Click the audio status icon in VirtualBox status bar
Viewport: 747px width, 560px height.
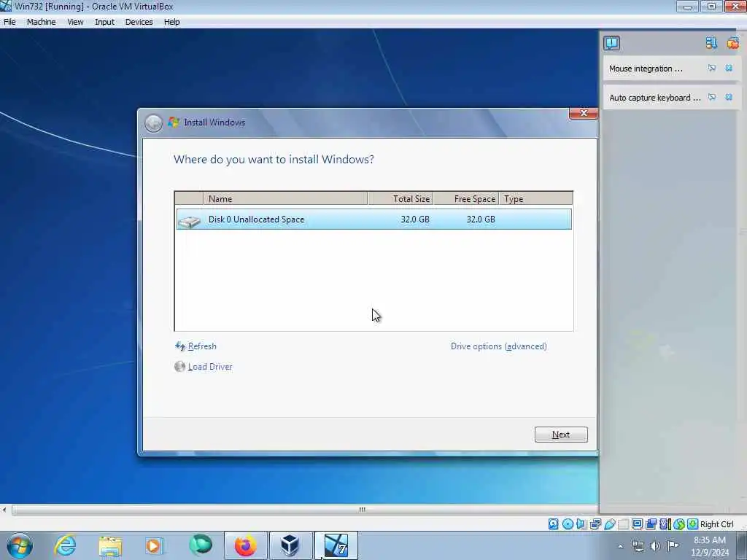tap(581, 524)
